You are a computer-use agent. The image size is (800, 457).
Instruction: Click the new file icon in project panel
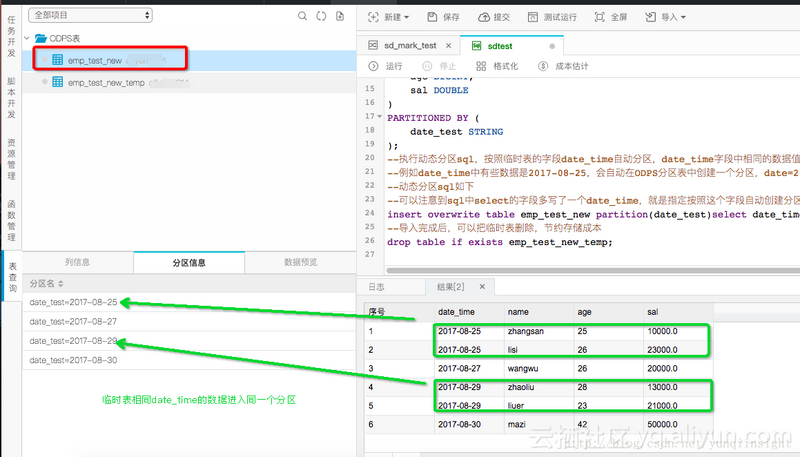pyautogui.click(x=340, y=16)
